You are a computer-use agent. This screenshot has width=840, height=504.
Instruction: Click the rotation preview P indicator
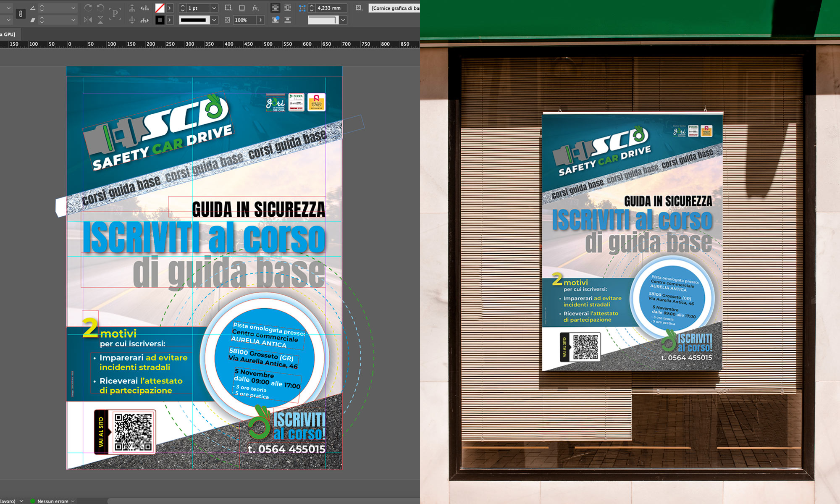point(115,14)
